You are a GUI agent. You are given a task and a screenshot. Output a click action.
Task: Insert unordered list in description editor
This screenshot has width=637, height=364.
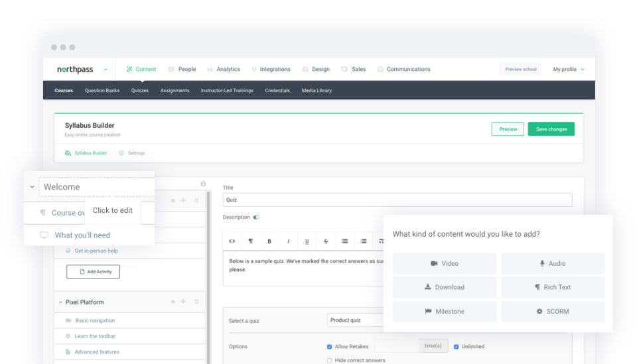pyautogui.click(x=344, y=241)
